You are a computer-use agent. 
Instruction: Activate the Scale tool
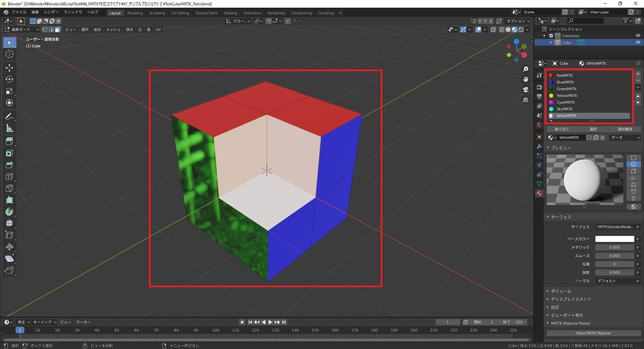(x=9, y=91)
